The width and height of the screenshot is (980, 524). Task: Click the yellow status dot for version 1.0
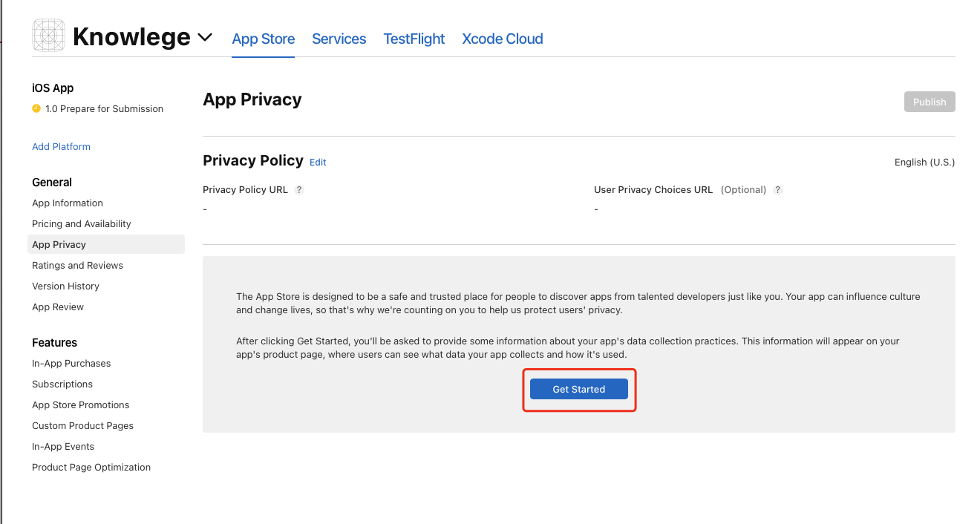(36, 108)
